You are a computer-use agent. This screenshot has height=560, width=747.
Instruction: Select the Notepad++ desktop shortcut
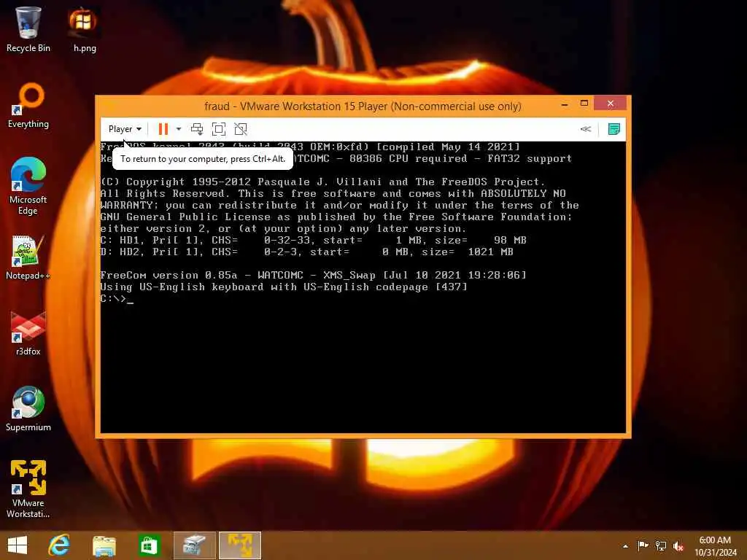[x=28, y=257]
